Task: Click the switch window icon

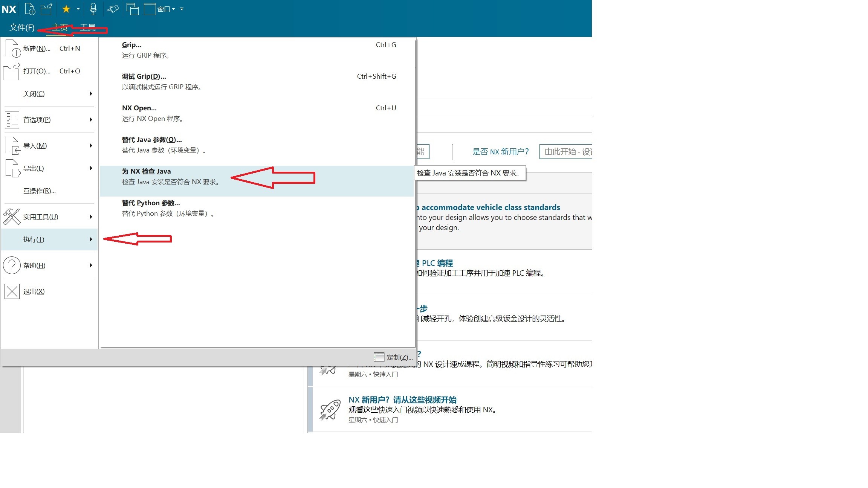Action: (132, 9)
